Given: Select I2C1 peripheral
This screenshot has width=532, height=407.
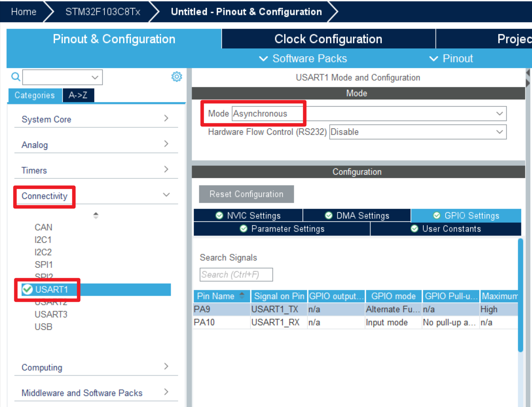Looking at the screenshot, I should [x=43, y=240].
